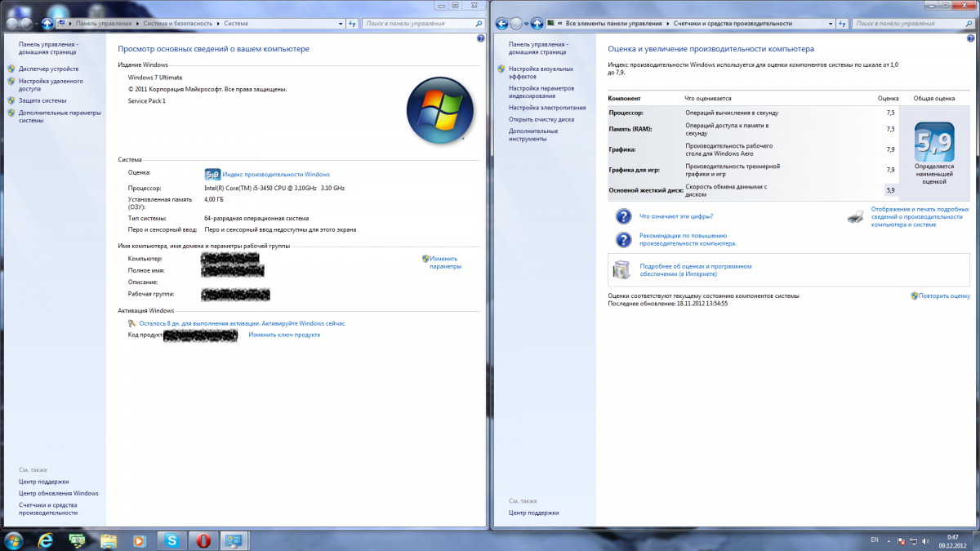Click question mark icon beside 'Что означают эти цифры?'
This screenshot has width=980, height=551.
[623, 216]
